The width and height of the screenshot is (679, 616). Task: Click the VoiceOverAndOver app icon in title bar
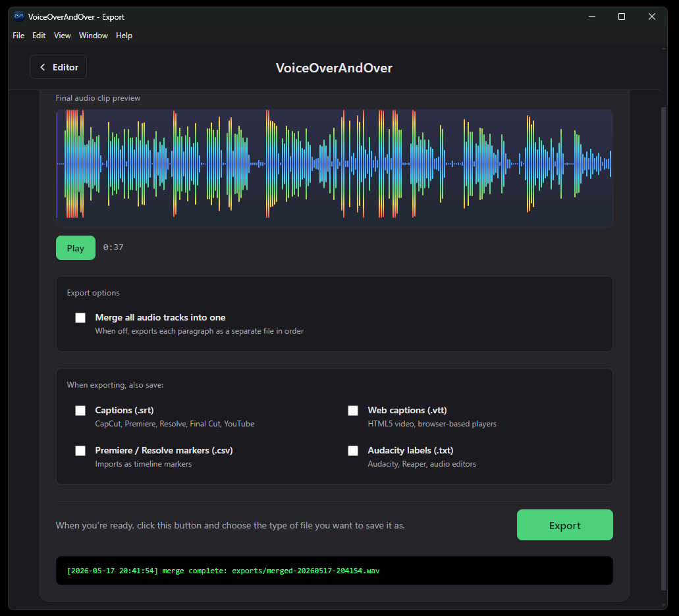tap(18, 17)
